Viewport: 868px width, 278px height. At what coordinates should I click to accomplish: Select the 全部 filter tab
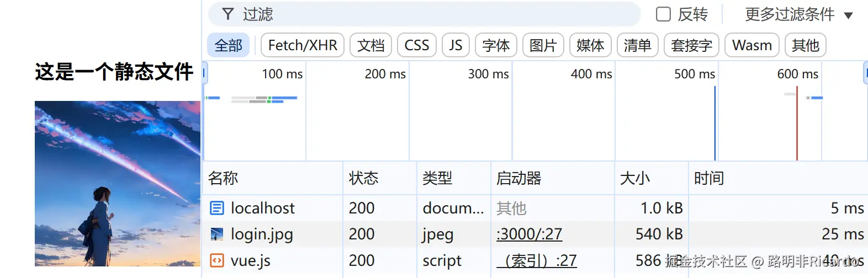[x=228, y=45]
